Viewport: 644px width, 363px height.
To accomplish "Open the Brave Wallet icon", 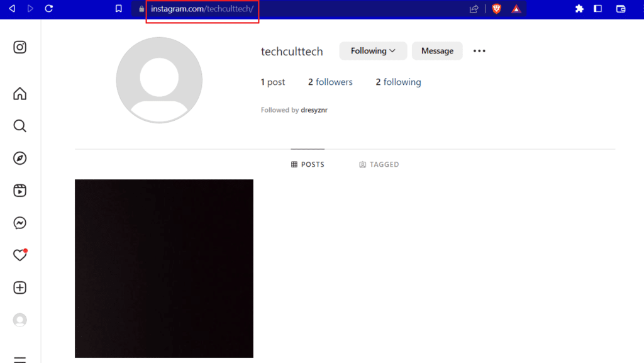I will point(621,9).
